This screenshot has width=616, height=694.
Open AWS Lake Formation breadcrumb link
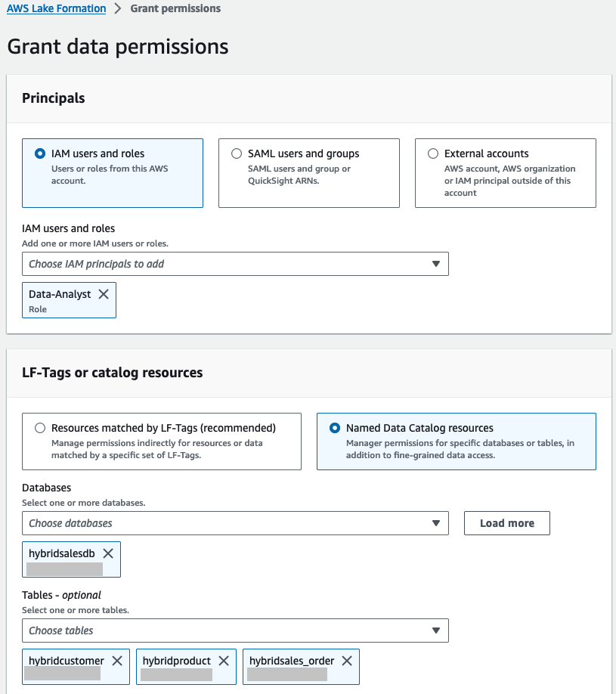56,9
